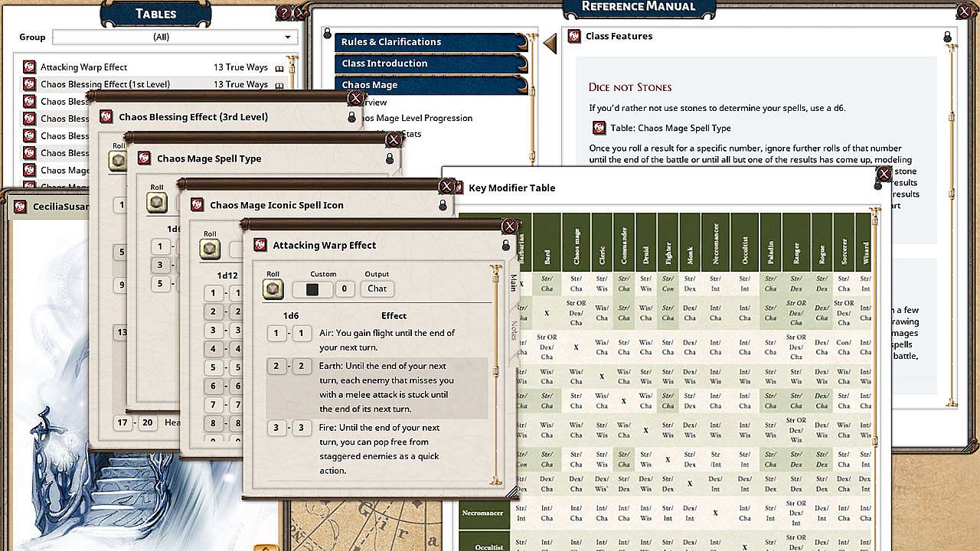Viewport: 980px width, 551px height.
Task: Open the Group dropdown in Tables
Action: (175, 37)
